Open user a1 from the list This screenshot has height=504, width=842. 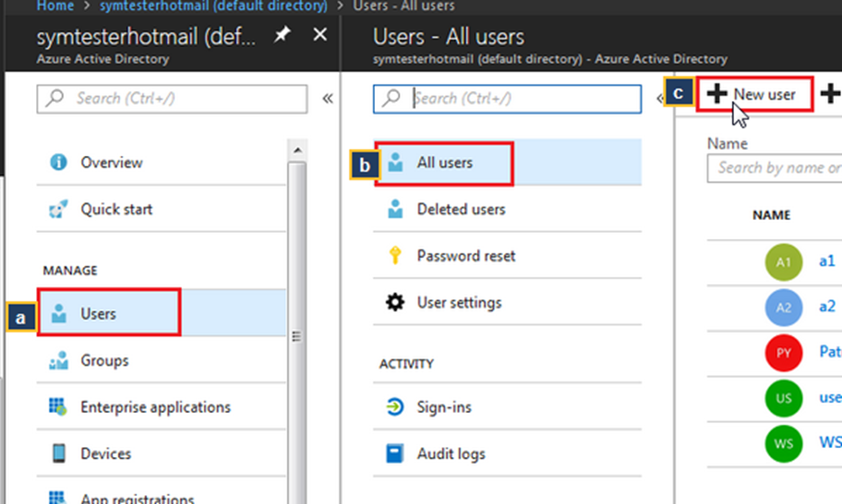coord(827,261)
